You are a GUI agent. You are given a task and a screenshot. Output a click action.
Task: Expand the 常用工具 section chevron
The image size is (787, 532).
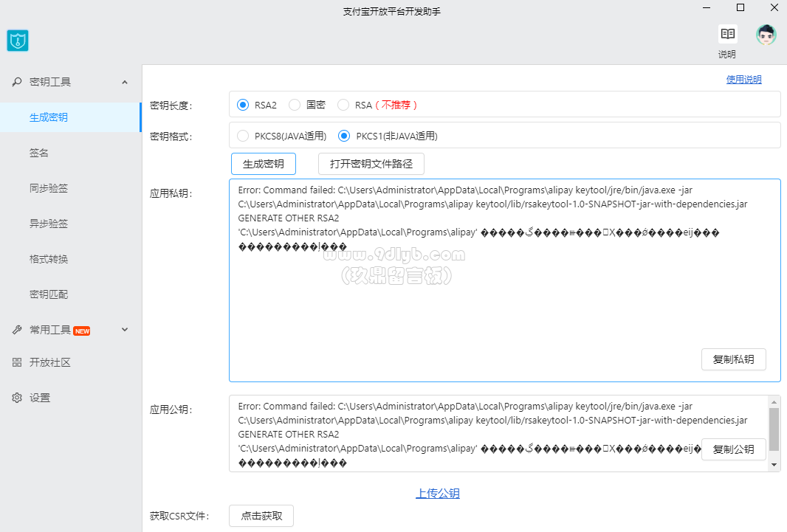tap(125, 329)
